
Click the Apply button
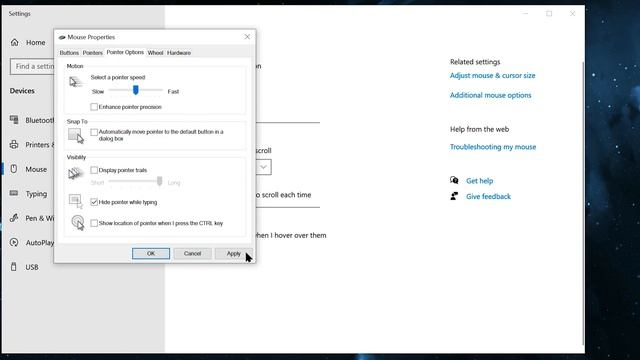(234, 253)
